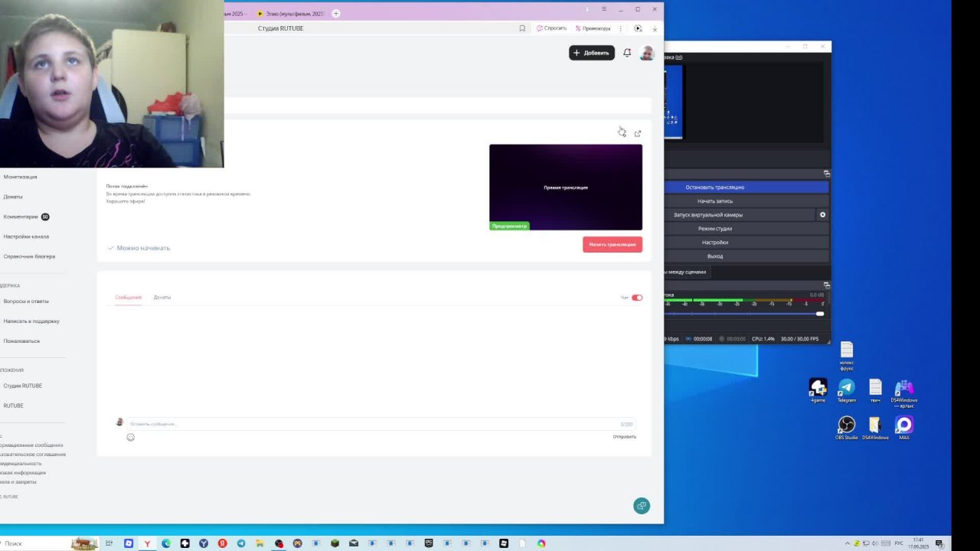Undock the OBS audio mixer panel
Viewport: 980px width, 551px height.
826,285
